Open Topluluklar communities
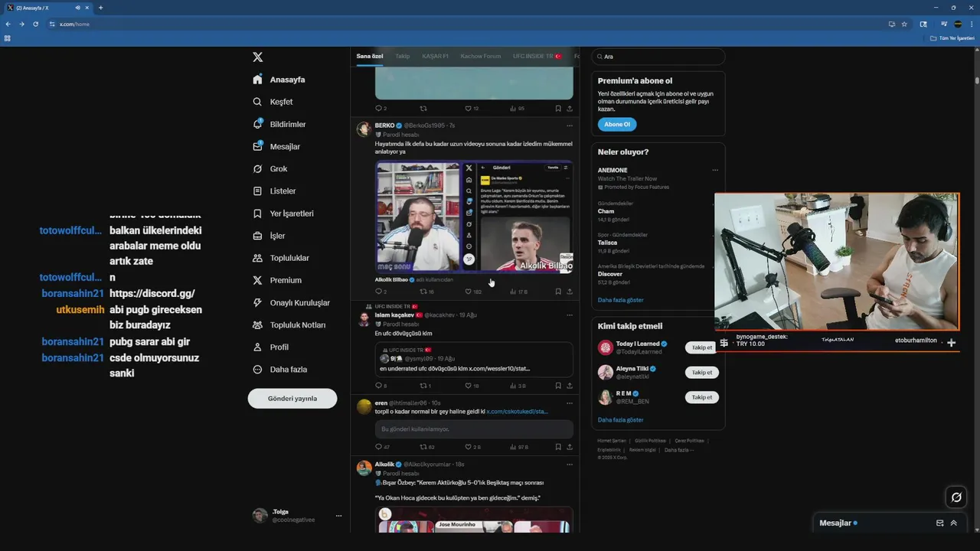980x551 pixels. [281, 258]
